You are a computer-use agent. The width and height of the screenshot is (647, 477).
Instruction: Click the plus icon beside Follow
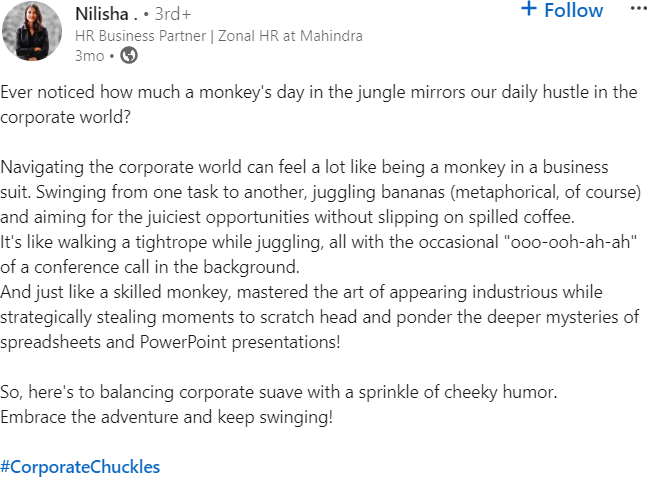click(530, 9)
